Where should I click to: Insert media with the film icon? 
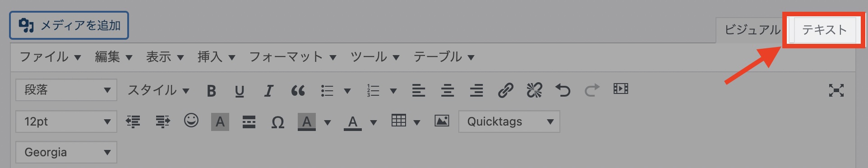coord(621,89)
